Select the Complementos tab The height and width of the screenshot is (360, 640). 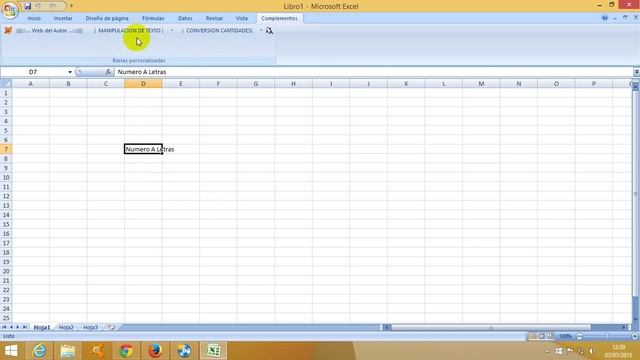279,18
